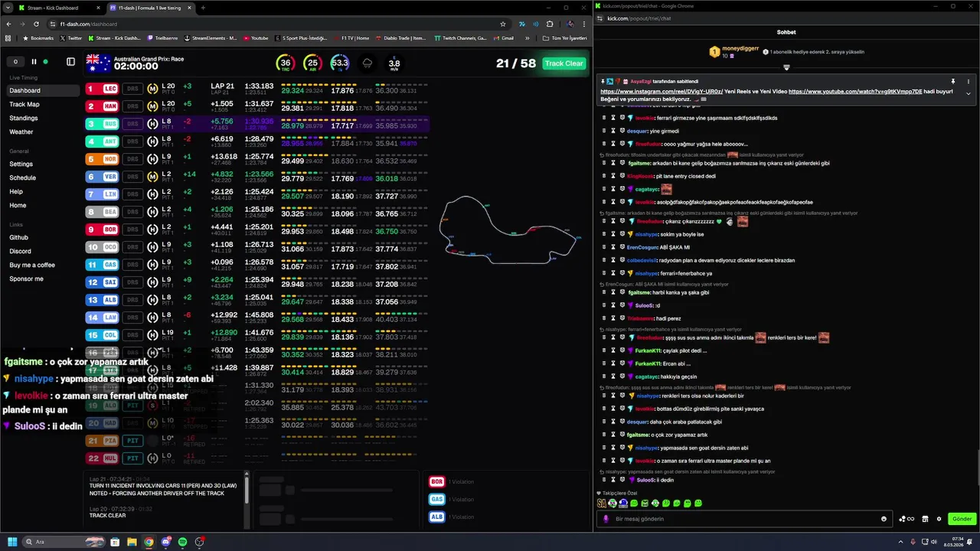Click the humidity gauge 53.3
The image size is (980, 551).
(x=340, y=64)
